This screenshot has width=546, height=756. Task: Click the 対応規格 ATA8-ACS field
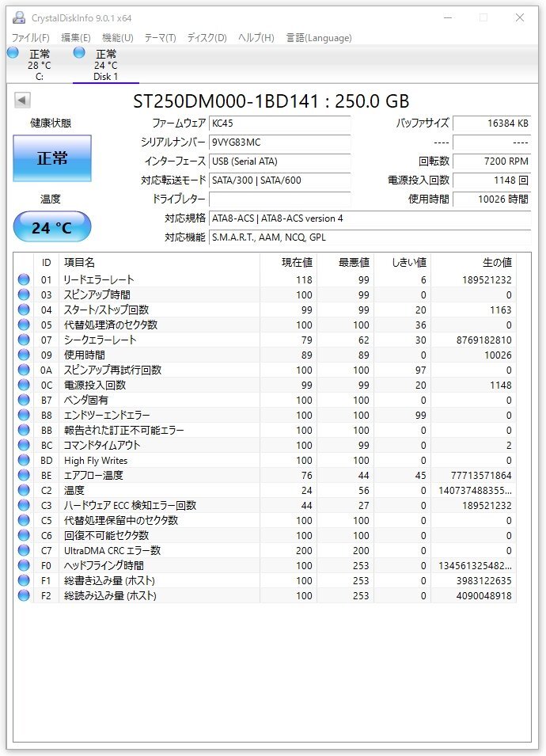pos(370,218)
